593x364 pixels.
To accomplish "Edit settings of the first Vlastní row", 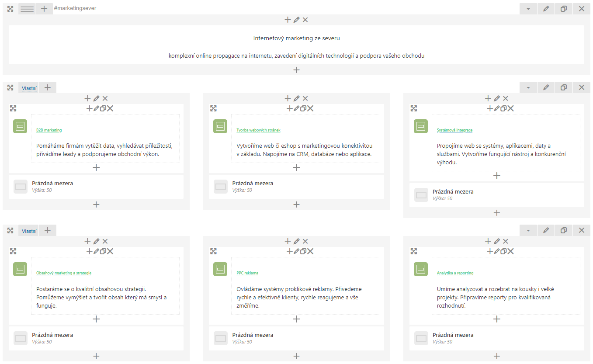I will pyautogui.click(x=546, y=87).
